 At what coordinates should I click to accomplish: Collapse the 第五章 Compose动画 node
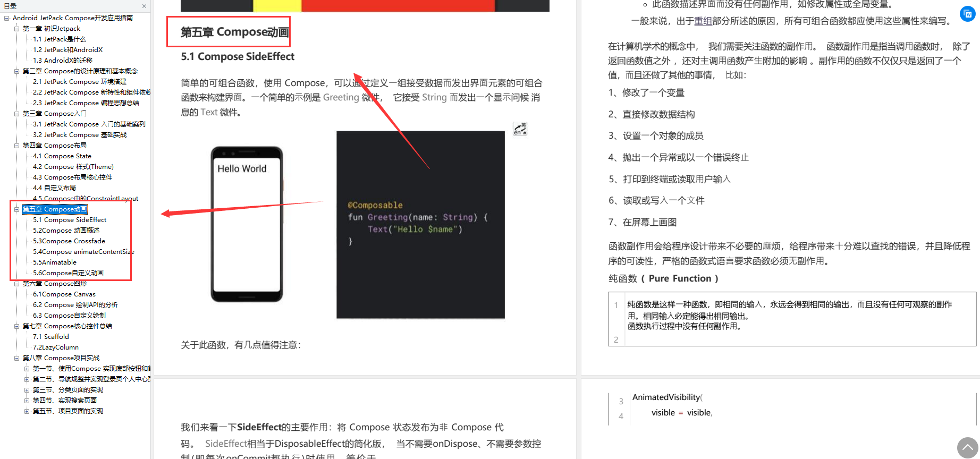point(16,209)
